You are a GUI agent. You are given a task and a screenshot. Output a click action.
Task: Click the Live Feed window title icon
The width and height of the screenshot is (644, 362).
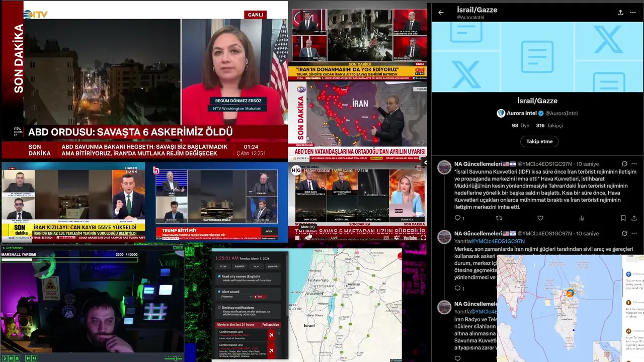pyautogui.click(x=4, y=248)
